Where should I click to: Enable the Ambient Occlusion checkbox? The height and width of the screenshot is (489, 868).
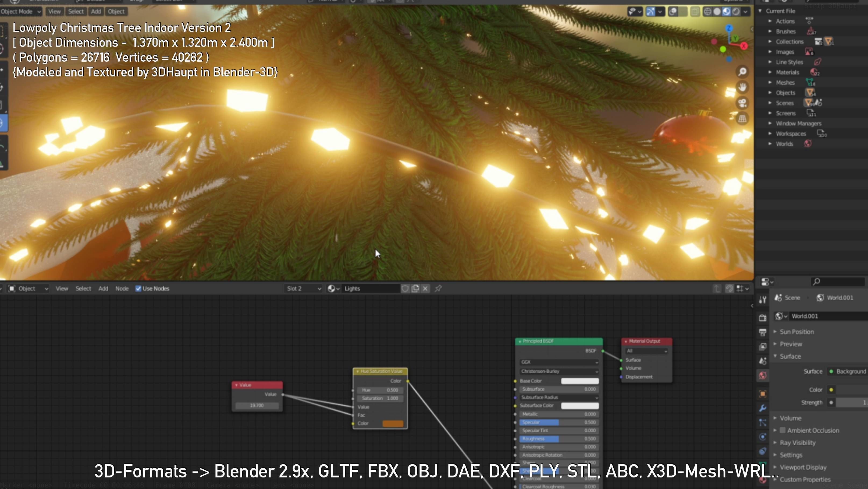coord(783,430)
